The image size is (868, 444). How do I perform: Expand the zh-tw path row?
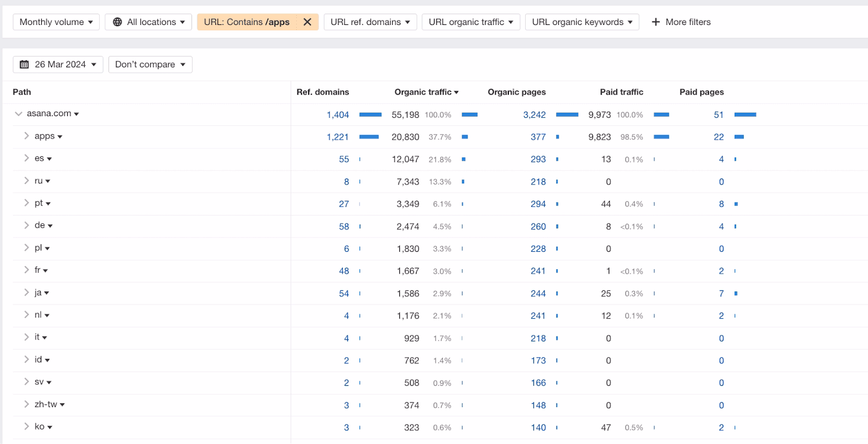coord(26,404)
